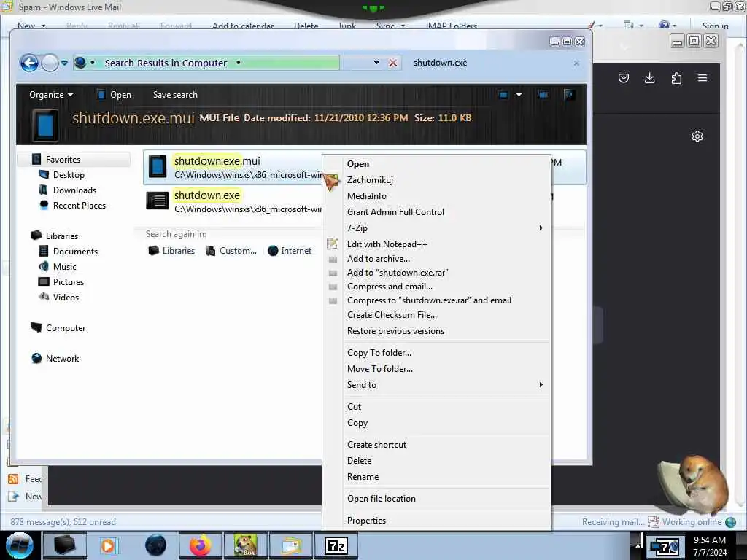Choose Add to "shutdown.exe.rar"
The height and width of the screenshot is (560, 747).
pyautogui.click(x=437, y=273)
